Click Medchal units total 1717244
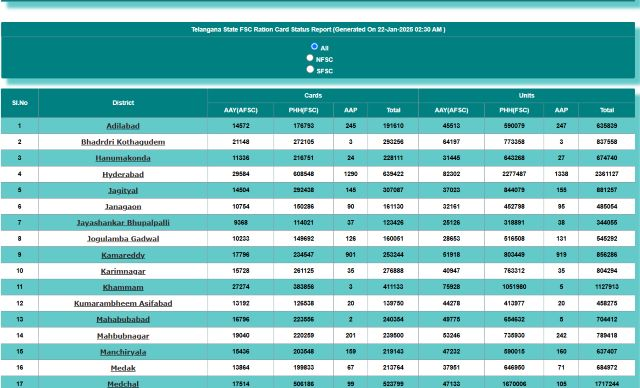 (607, 384)
